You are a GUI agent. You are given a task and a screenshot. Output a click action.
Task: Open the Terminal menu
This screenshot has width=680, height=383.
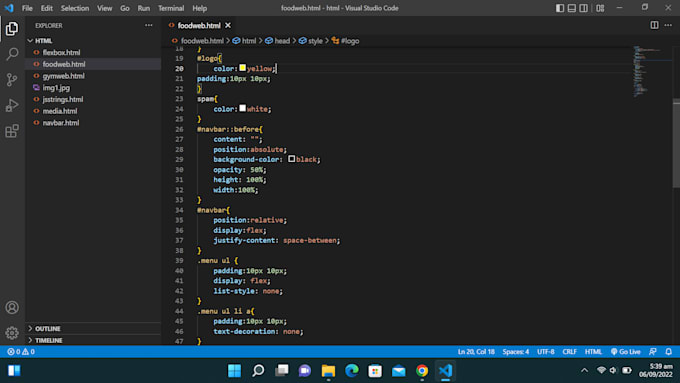pyautogui.click(x=171, y=8)
